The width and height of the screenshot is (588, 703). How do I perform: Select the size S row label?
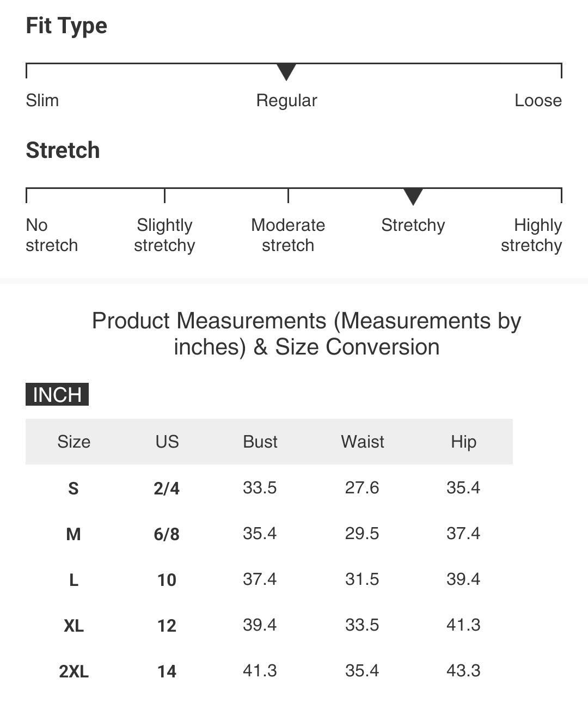click(73, 488)
